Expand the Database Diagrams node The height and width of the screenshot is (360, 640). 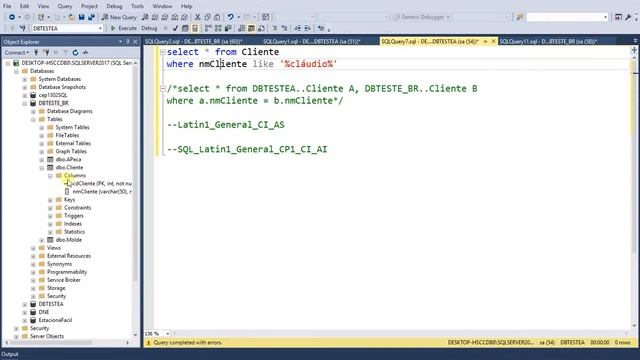coord(33,111)
